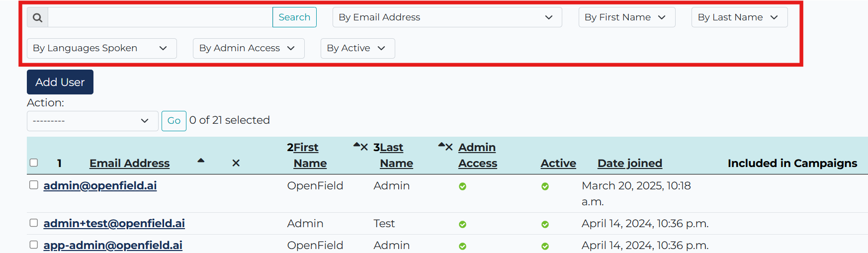This screenshot has height=253, width=868.
Task: Focus the search text input field
Action: pos(160,17)
